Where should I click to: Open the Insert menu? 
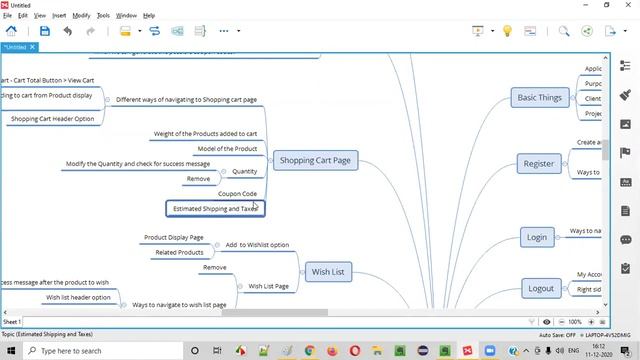pos(59,16)
